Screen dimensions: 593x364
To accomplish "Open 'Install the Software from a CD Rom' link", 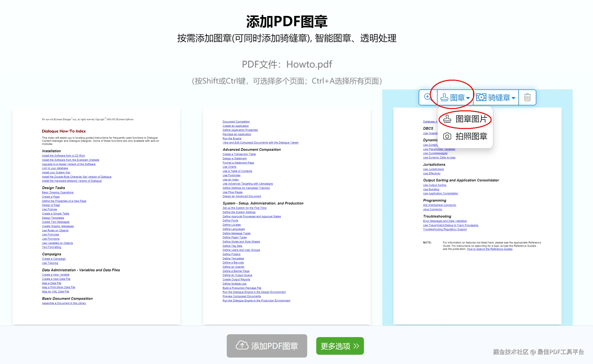I will click(63, 156).
